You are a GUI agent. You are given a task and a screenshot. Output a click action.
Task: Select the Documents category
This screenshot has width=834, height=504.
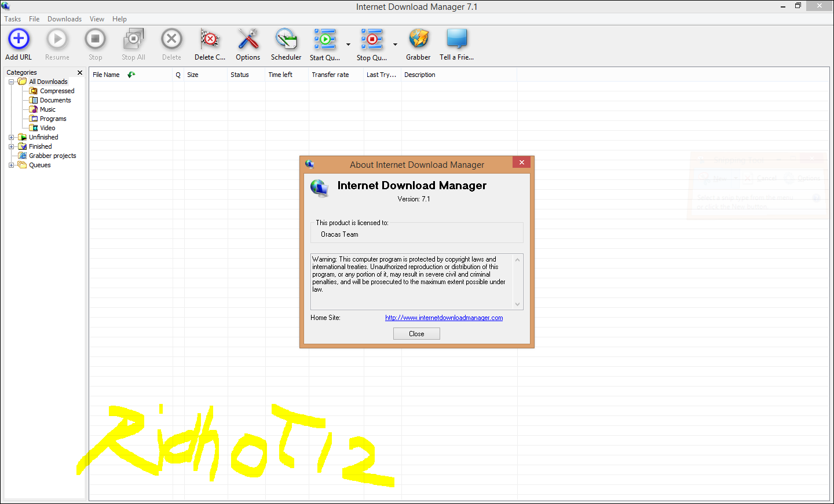[x=55, y=100]
